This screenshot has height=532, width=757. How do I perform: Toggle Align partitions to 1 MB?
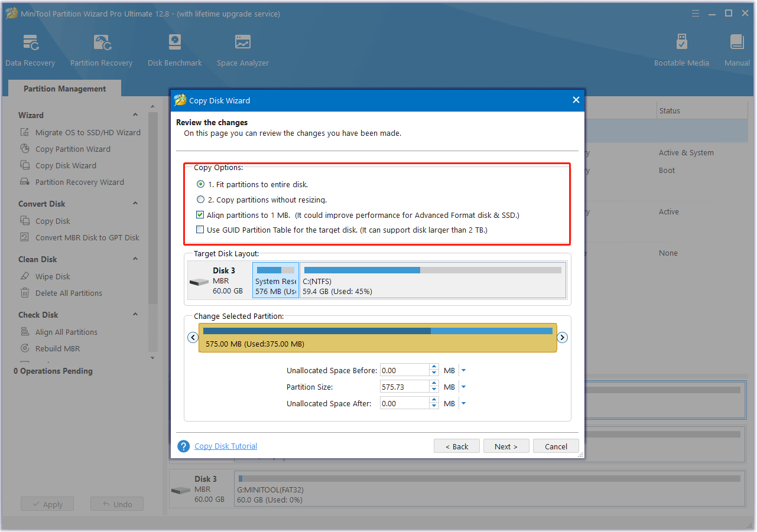200,215
